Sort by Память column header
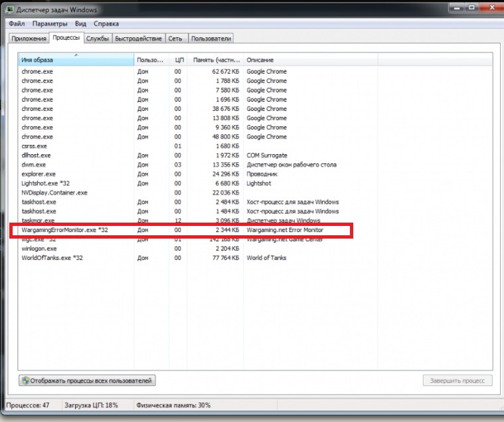 [215, 60]
